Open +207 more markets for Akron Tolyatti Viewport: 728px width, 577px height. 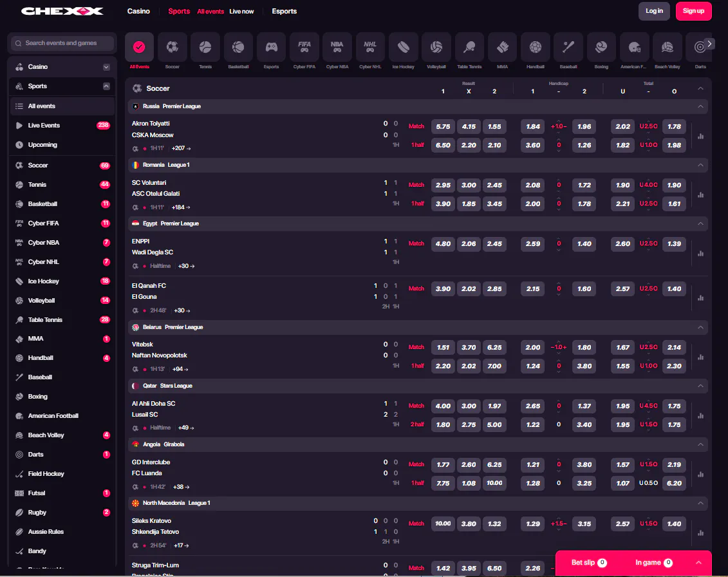tap(181, 148)
